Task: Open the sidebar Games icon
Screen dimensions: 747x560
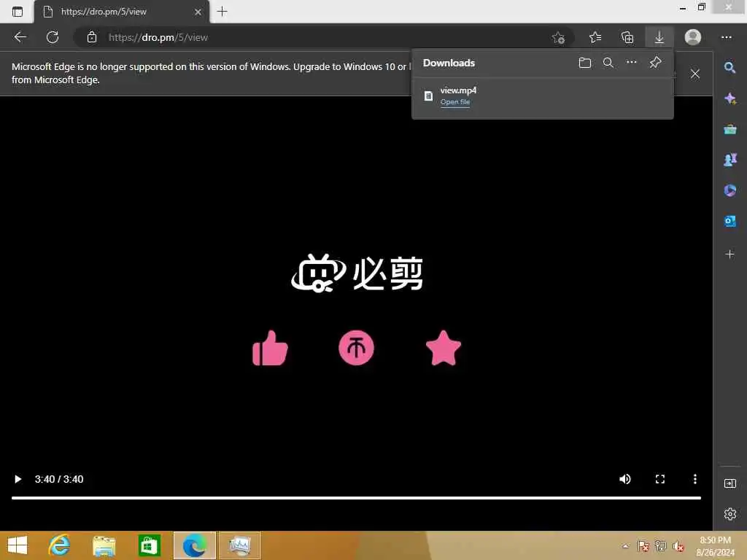Action: (x=729, y=160)
